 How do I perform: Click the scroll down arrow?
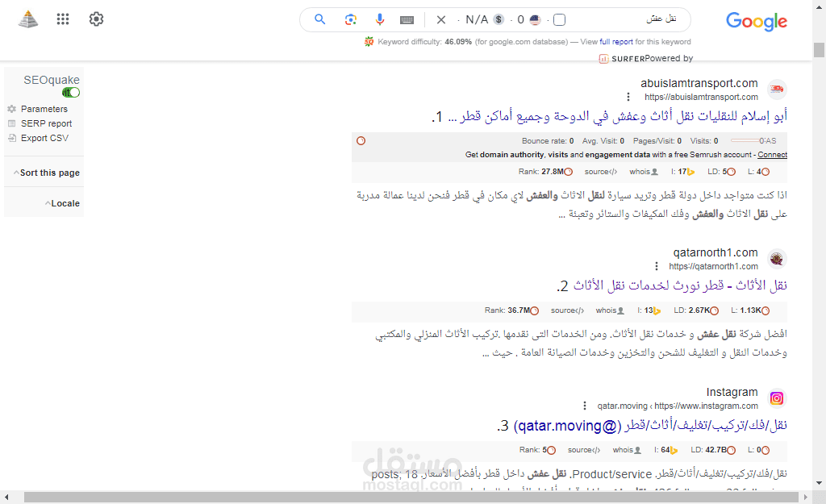[x=819, y=483]
